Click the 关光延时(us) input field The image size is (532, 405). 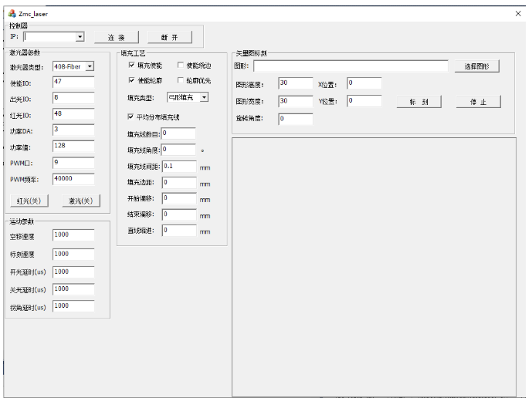click(x=73, y=289)
